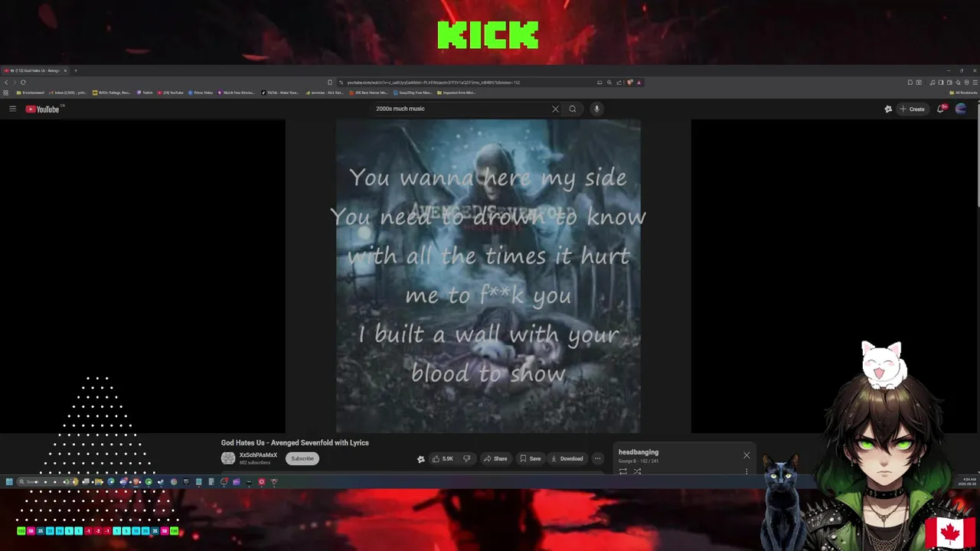Open the apps grid icon in bookmarks bar
The height and width of the screenshot is (551, 980).
[5, 93]
